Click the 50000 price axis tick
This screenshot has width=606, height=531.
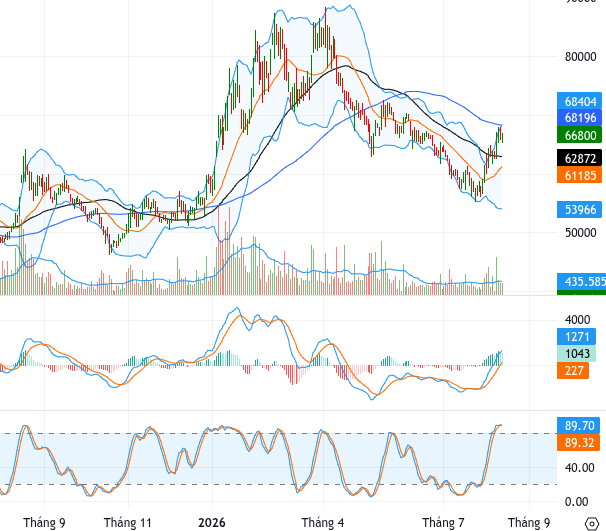coord(580,233)
